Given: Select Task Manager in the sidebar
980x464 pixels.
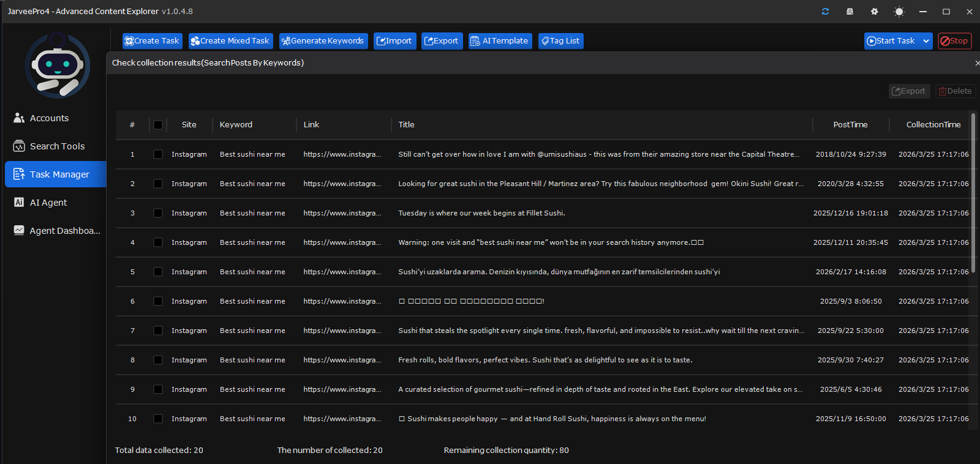Looking at the screenshot, I should (x=59, y=174).
